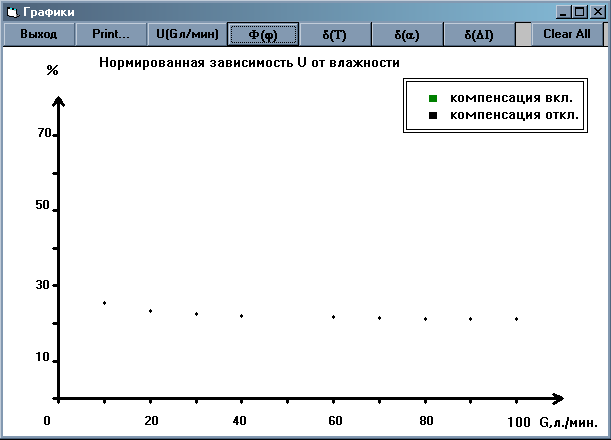611x440 pixels.
Task: Click the Выход (Exit) button
Action: 39,34
